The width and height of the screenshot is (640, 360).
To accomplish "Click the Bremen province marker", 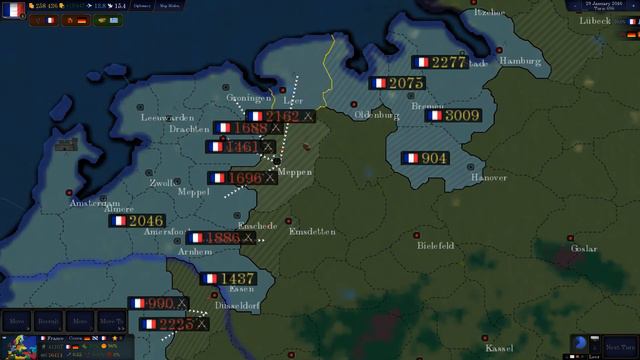I will [411, 96].
